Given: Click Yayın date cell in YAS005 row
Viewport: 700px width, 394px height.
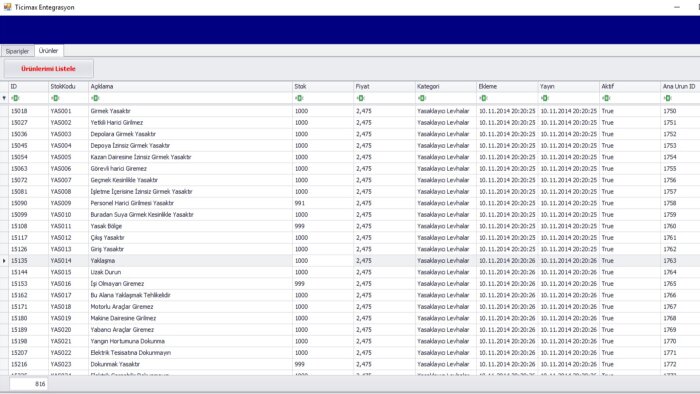Looking at the screenshot, I should click(569, 158).
